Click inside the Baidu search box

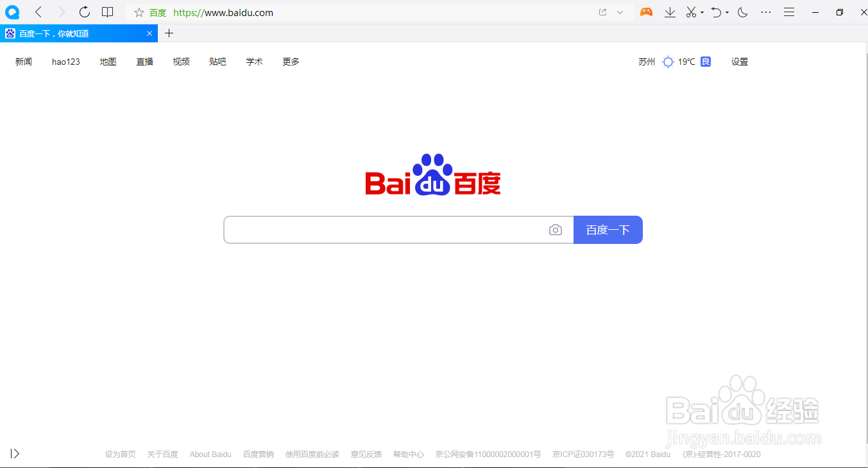click(x=385, y=229)
